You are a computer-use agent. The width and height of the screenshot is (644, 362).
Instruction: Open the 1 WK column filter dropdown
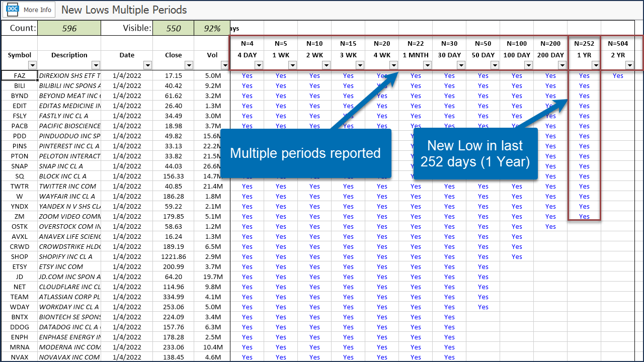(292, 65)
